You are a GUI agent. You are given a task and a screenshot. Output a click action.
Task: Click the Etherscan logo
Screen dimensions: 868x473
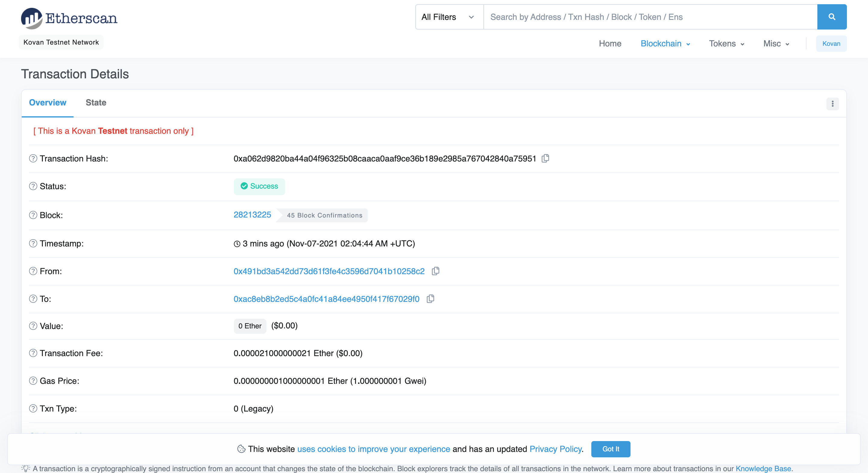[x=69, y=18]
